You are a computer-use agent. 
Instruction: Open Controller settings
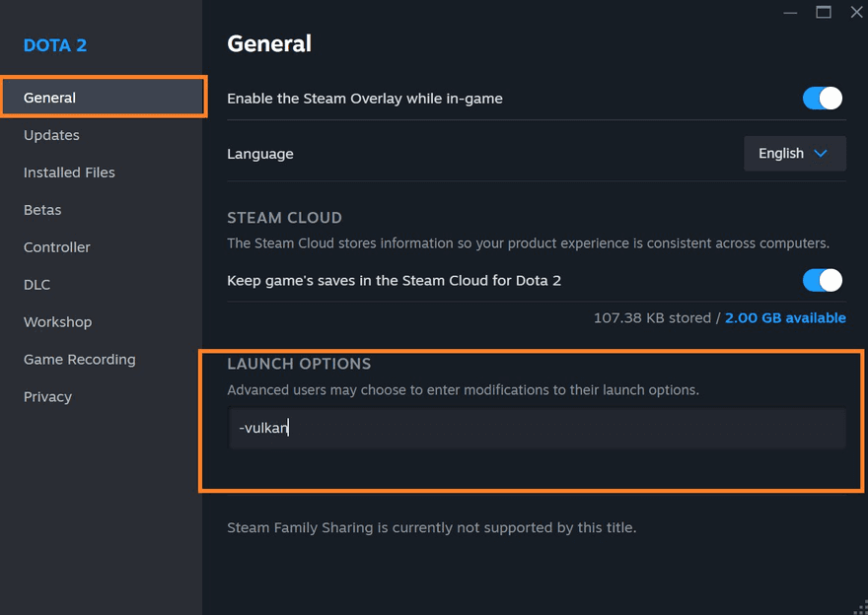(57, 247)
